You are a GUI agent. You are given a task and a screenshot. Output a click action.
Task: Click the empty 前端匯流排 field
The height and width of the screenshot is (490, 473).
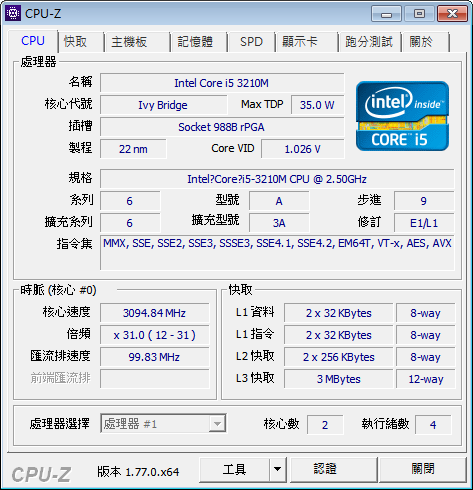155,379
